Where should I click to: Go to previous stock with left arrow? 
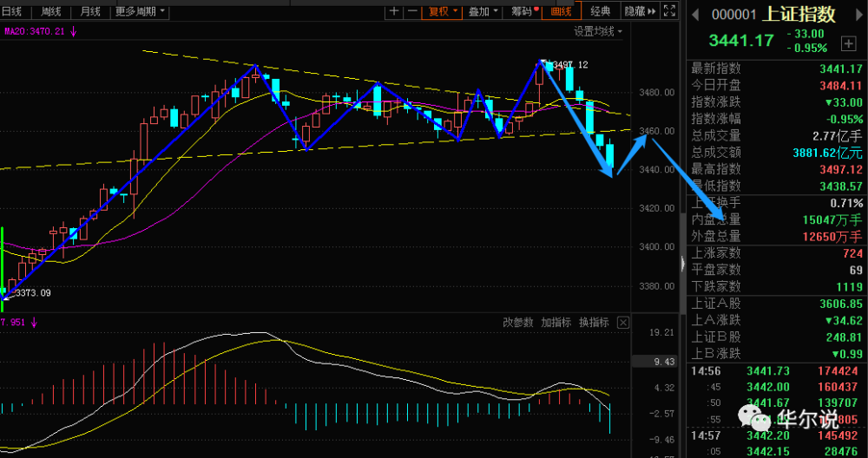coord(696,14)
